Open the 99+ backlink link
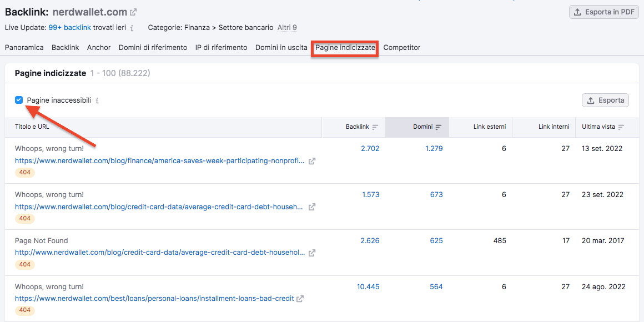 (69, 28)
